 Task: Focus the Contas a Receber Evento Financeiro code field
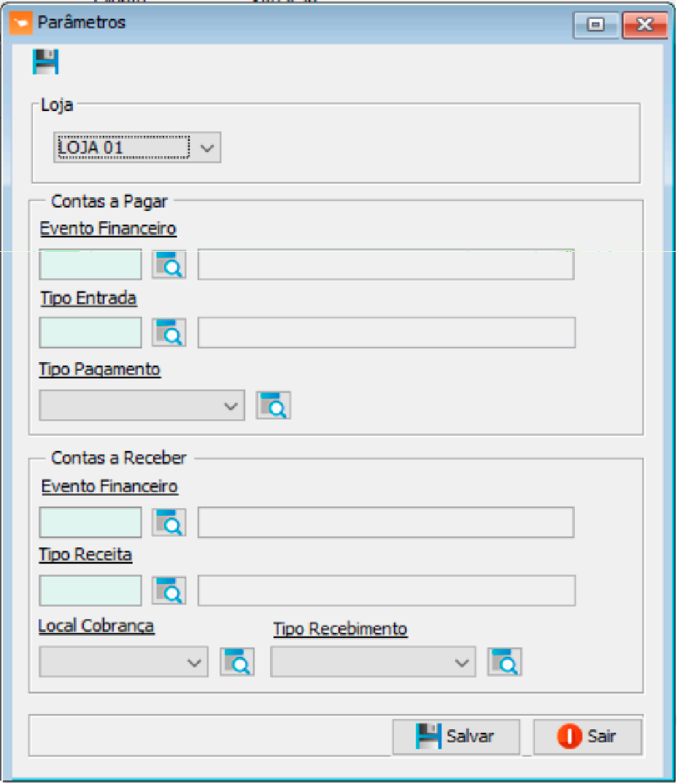coord(90,523)
